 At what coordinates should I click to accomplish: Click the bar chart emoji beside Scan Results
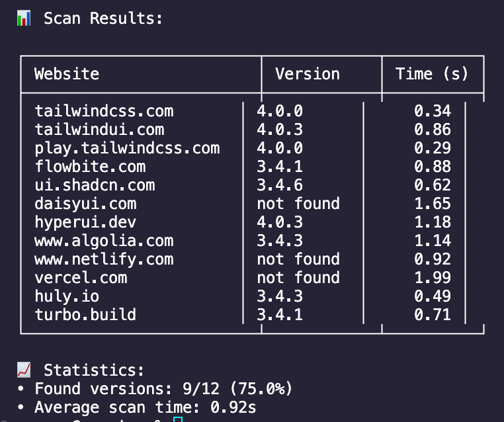point(24,18)
